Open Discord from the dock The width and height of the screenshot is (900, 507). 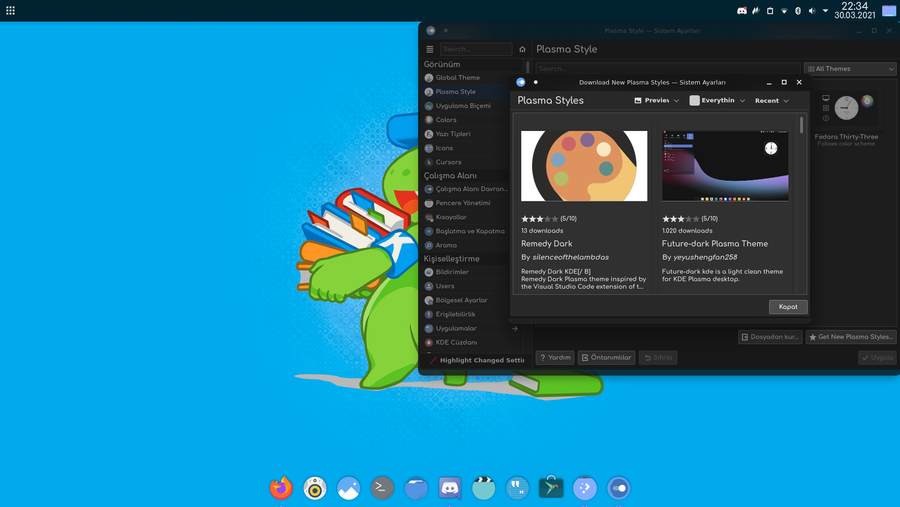450,487
